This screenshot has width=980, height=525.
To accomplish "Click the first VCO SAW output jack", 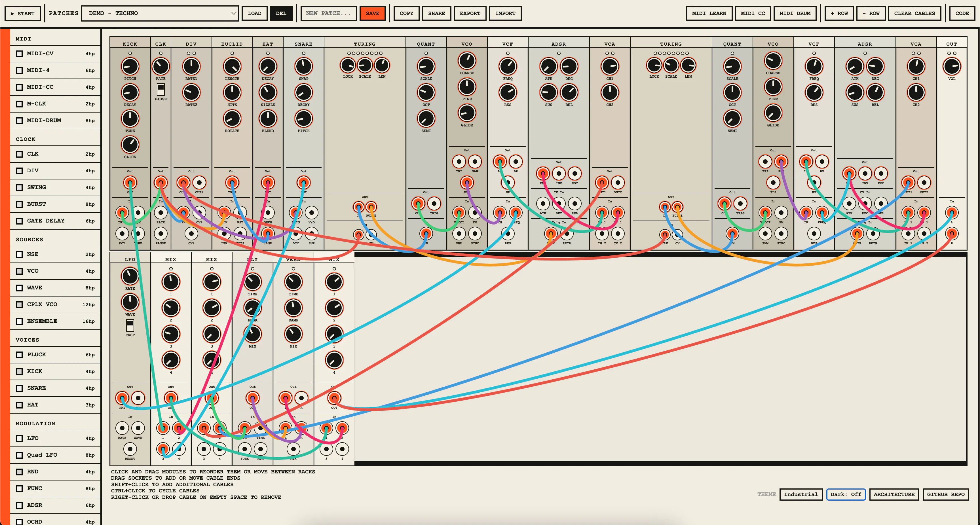I will 475,162.
